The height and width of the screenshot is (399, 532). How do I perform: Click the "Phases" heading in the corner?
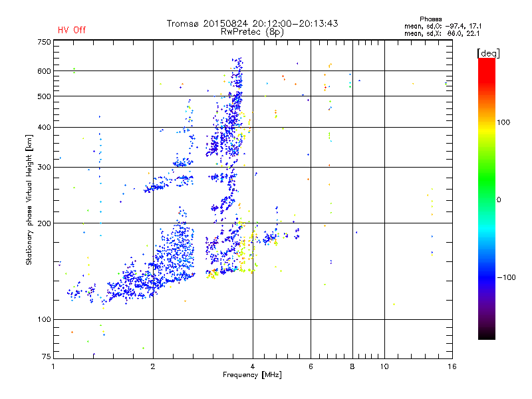point(430,19)
